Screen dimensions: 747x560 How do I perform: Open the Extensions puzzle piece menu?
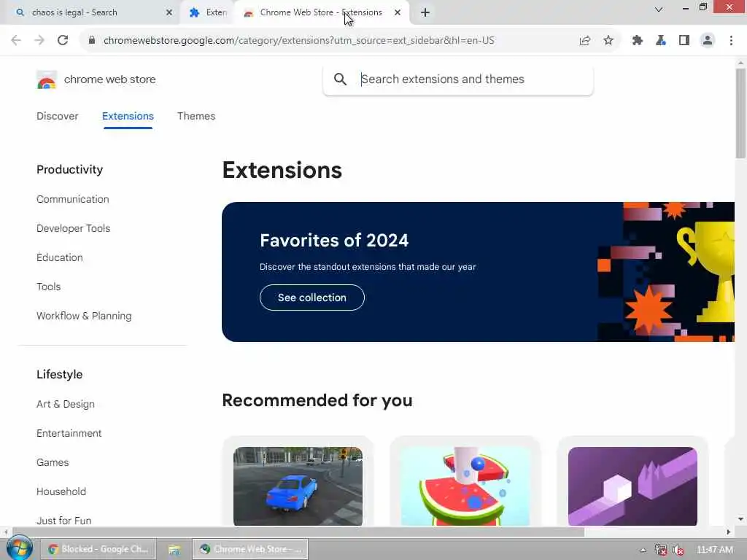(x=638, y=41)
